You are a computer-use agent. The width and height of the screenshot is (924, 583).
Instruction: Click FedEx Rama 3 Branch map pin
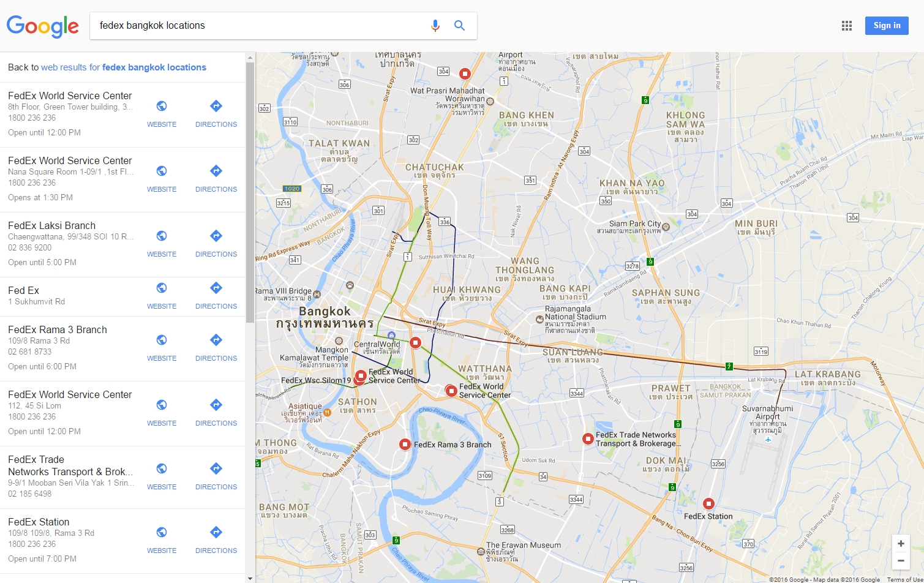(405, 444)
